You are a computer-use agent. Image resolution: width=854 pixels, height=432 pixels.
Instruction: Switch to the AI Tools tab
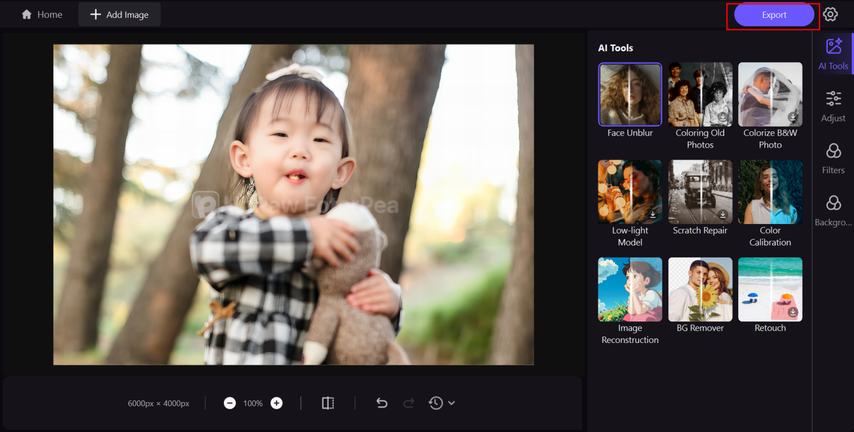tap(833, 54)
